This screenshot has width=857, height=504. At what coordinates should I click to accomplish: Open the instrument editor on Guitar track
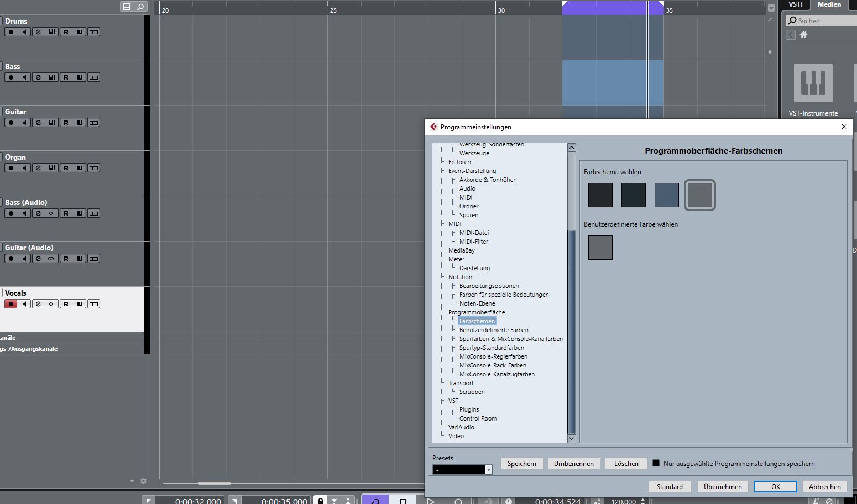click(52, 123)
